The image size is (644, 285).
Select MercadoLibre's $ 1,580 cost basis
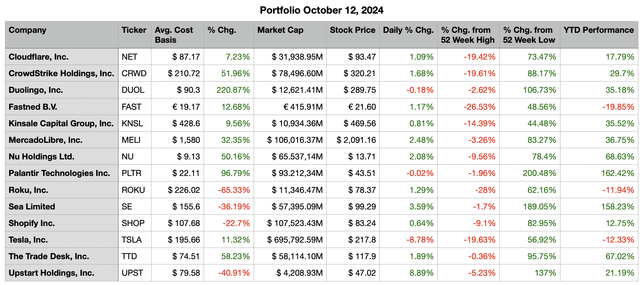186,140
